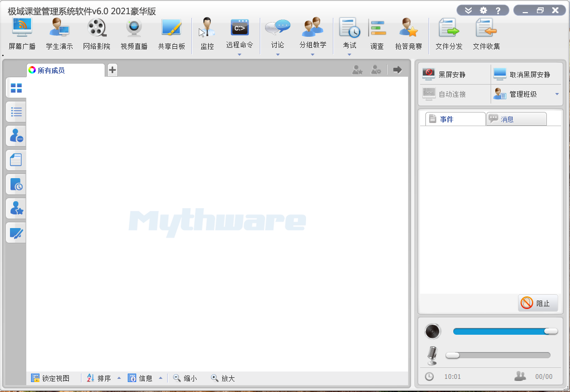Switch to thumbnail grid view

16,88
